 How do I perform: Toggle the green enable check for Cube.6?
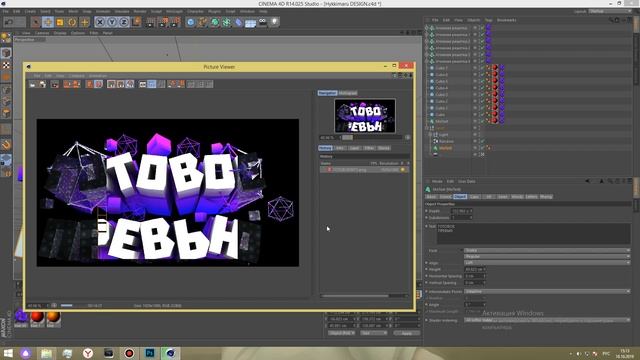click(x=482, y=75)
